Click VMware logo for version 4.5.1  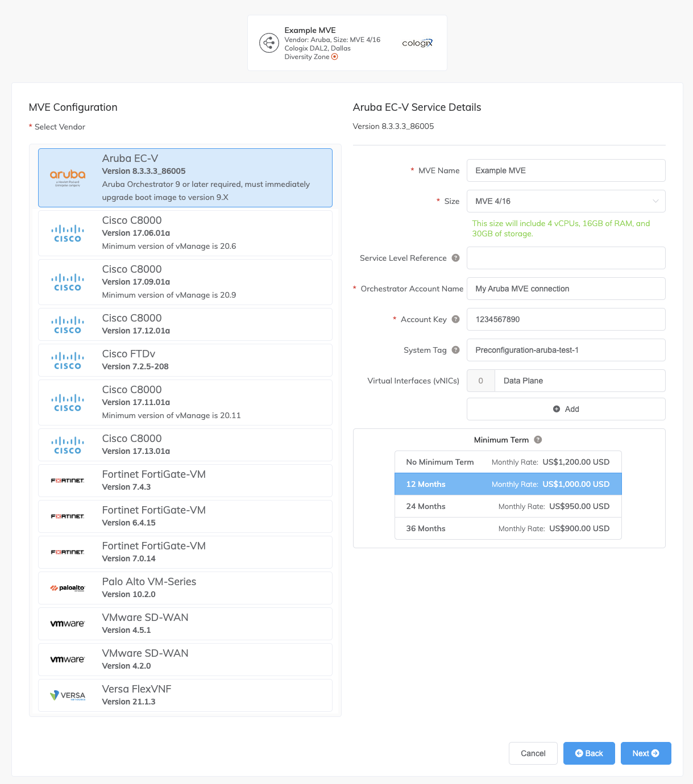click(68, 624)
